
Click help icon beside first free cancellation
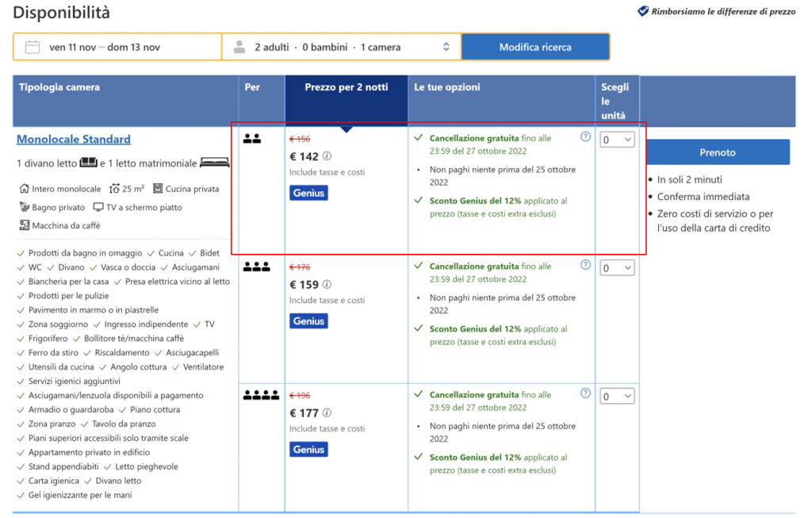[x=585, y=136]
